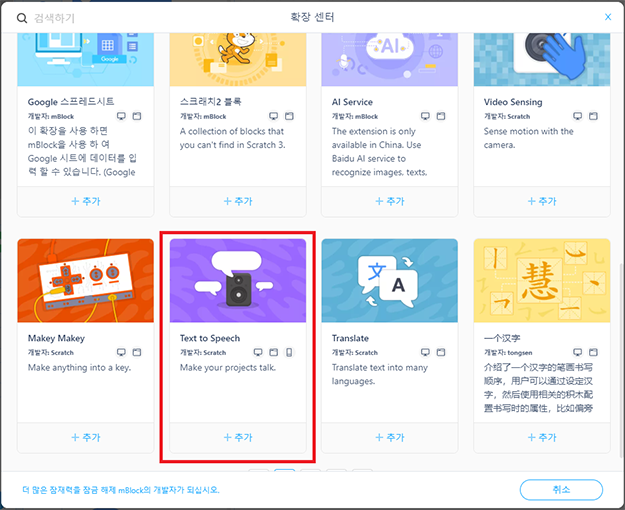The image size is (625, 510).
Task: Select the Translate title text
Action: point(350,338)
